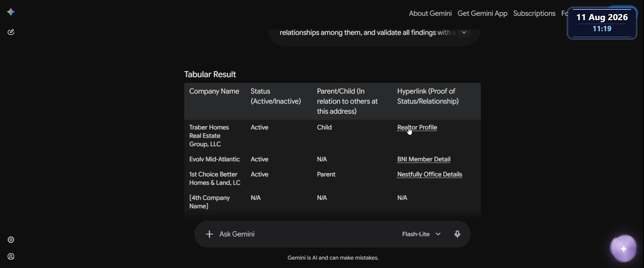This screenshot has height=268, width=644.
Task: Select the Evolv Mid-Atlantic cell
Action: click(x=214, y=159)
